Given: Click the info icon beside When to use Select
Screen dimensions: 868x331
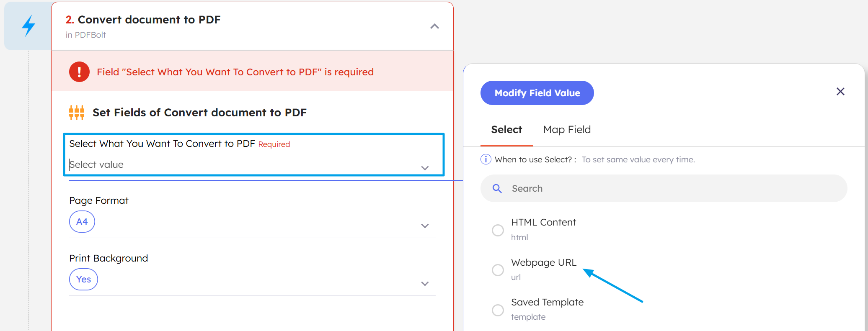Looking at the screenshot, I should (x=486, y=159).
